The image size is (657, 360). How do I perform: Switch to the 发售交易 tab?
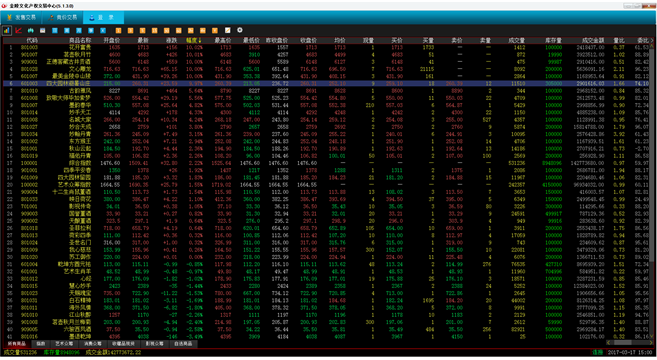coord(21,18)
